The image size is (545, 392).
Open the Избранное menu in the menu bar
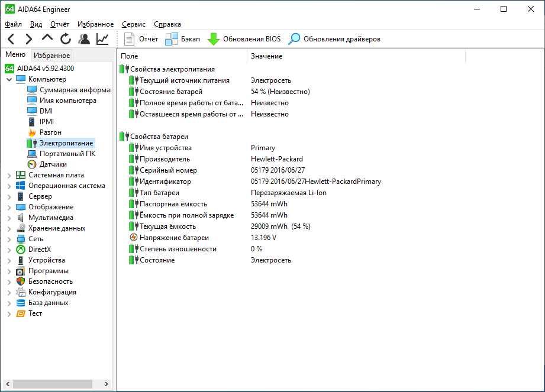pyautogui.click(x=96, y=24)
